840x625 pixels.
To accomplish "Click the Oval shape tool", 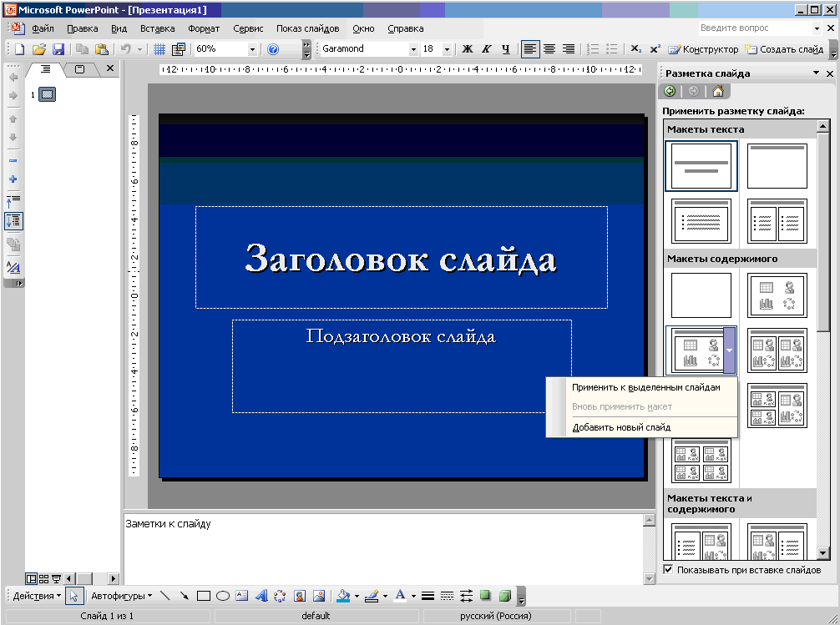I will [223, 596].
